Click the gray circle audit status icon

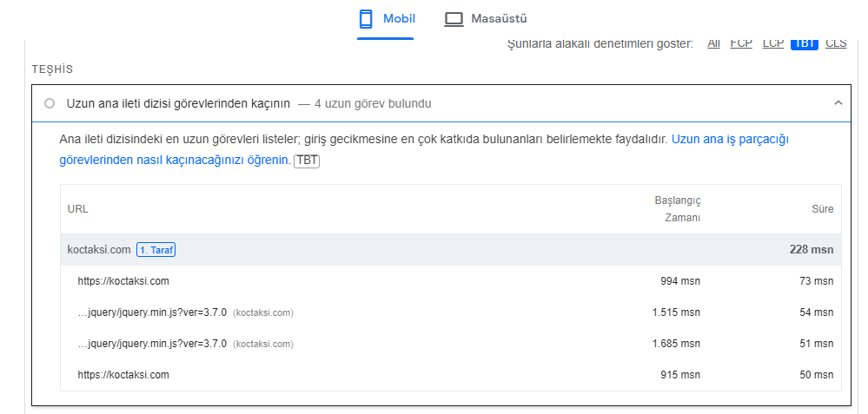[50, 103]
